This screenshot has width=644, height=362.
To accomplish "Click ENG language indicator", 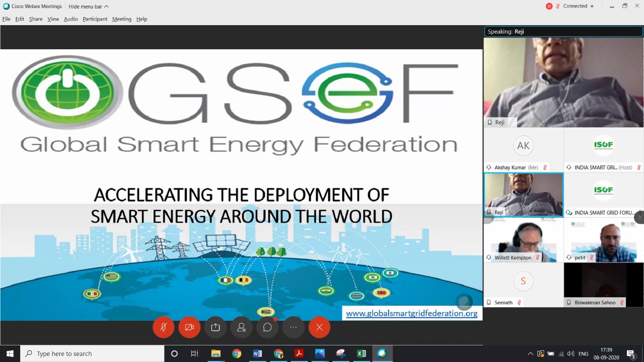I will click(x=584, y=353).
